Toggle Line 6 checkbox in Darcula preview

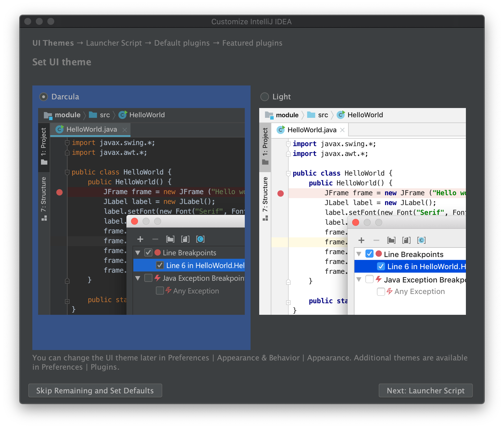coord(160,265)
